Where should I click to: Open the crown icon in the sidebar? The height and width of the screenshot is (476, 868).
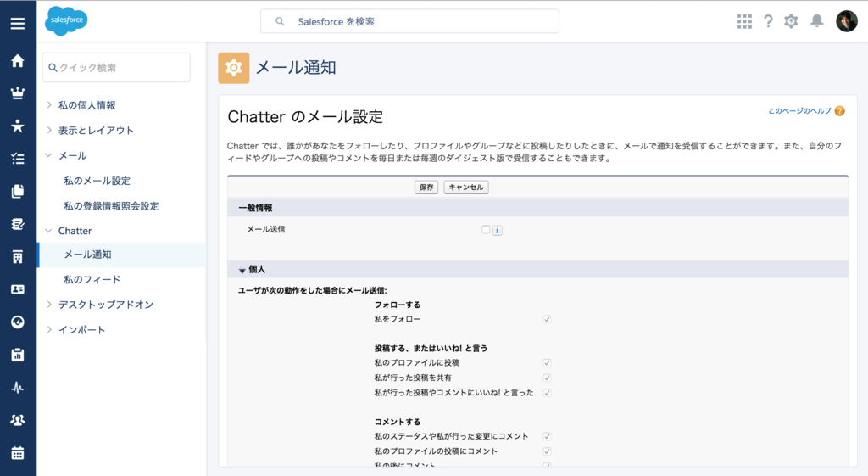coord(18,93)
